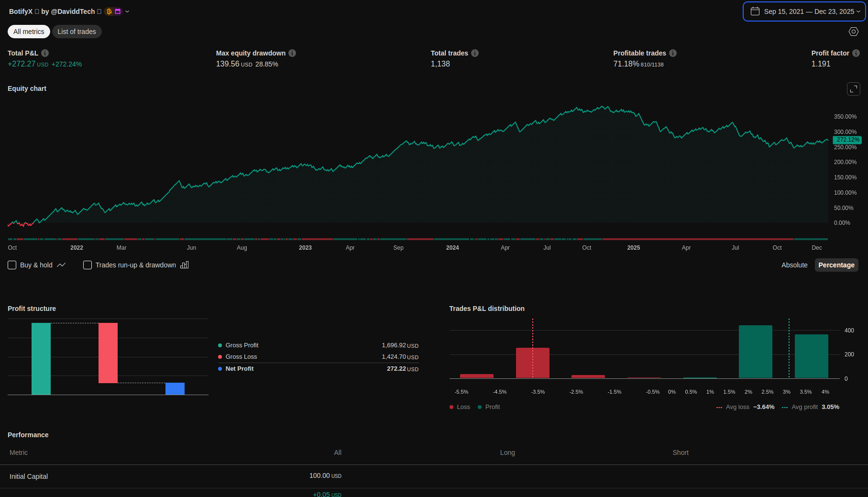The image size is (868, 497).
Task: Select the Percentage chart mode button
Action: 836,265
